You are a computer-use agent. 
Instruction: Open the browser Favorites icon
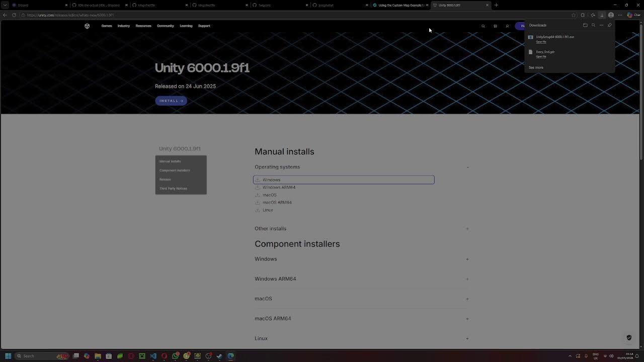593,15
